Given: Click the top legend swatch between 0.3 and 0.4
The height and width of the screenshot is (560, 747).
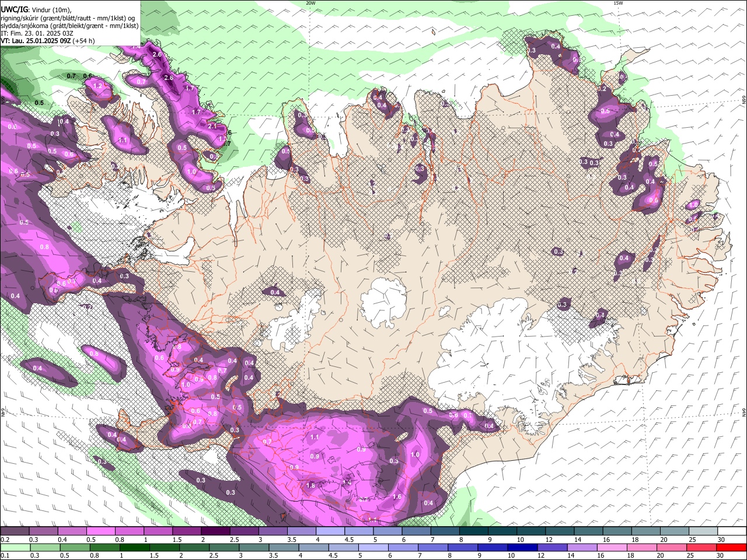Looking at the screenshot, I should [x=43, y=531].
